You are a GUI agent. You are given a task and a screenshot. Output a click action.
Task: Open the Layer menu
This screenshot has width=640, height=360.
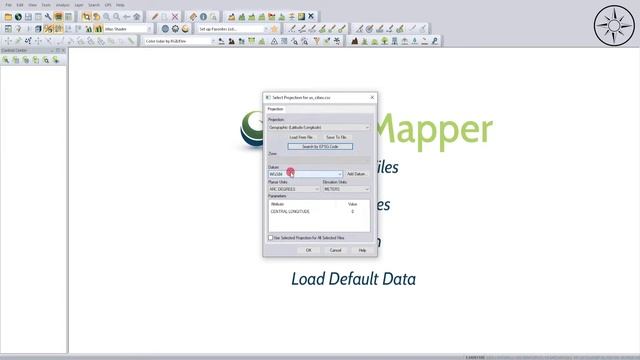pyautogui.click(x=79, y=5)
